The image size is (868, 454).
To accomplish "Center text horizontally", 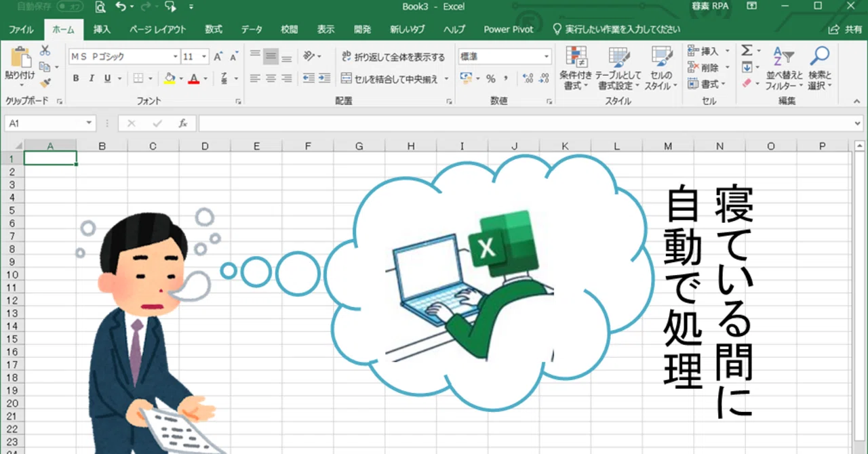I will pos(271,79).
